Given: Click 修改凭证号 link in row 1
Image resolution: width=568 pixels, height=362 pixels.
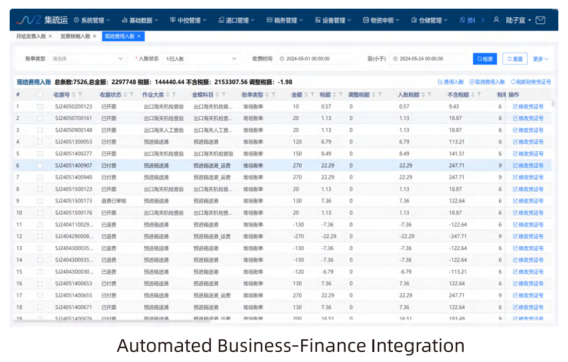Looking at the screenshot, I should tap(528, 107).
